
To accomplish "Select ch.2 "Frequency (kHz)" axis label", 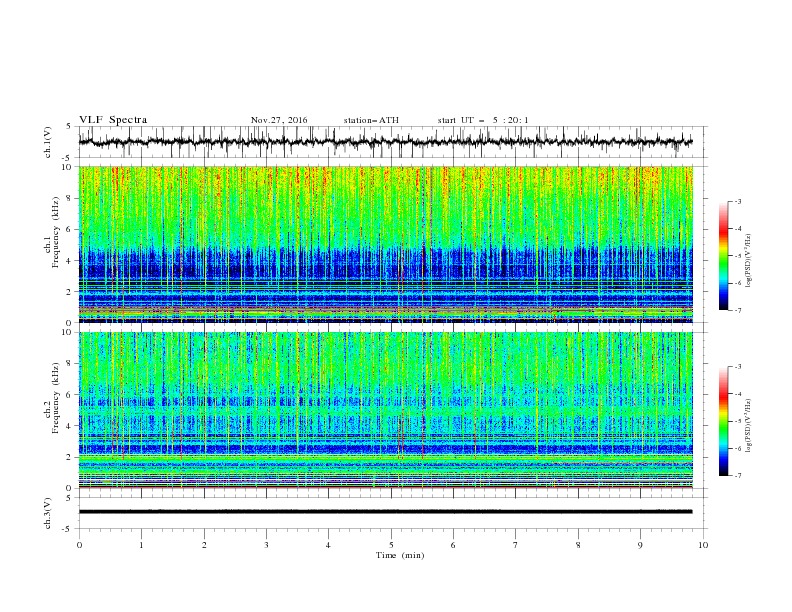I will (x=56, y=397).
